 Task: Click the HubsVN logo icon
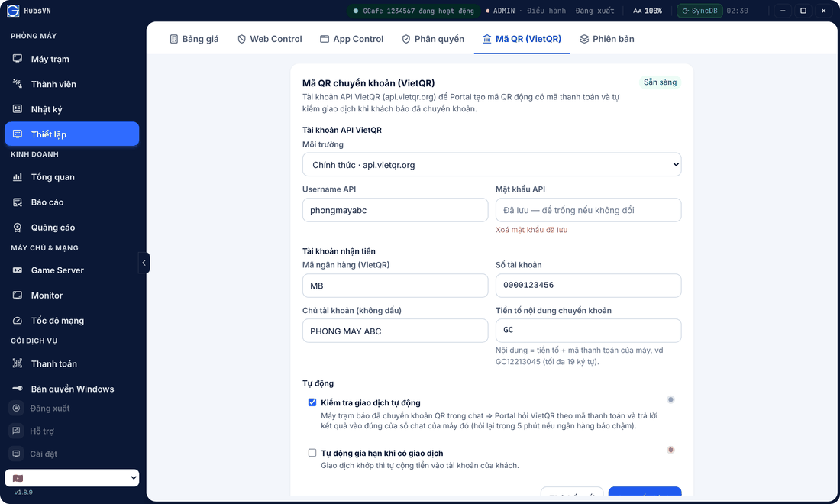click(x=13, y=11)
